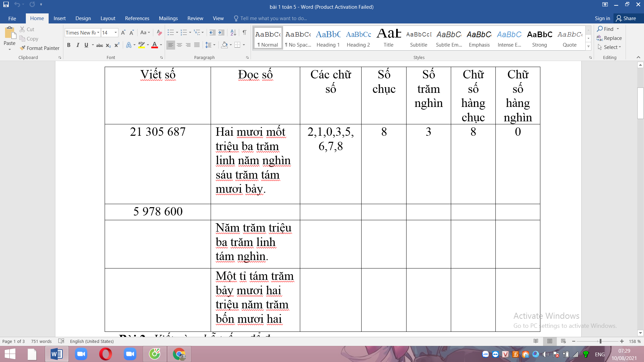Switch to the Review tab
The image size is (644, 362).
coord(195,18)
